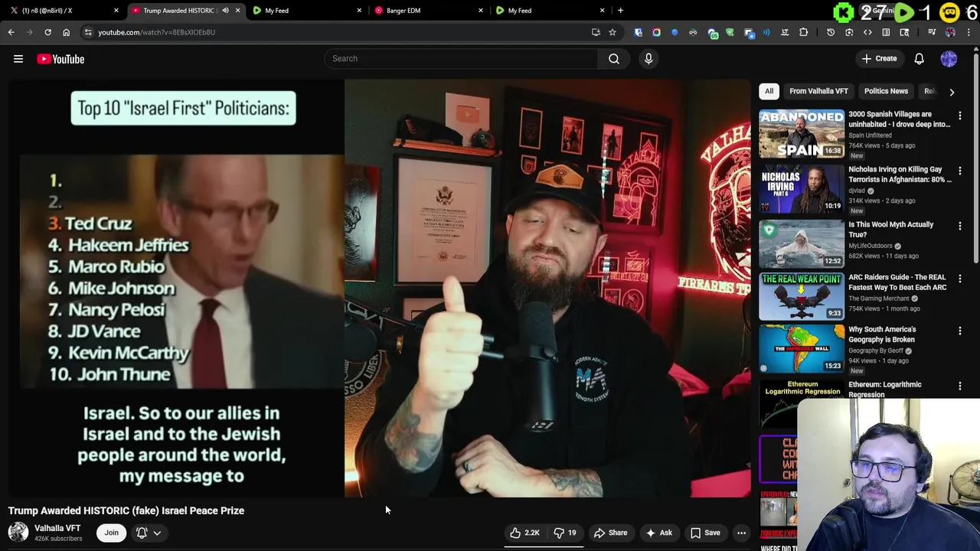Bookmark this page with the star
This screenshot has height=551, width=980.
click(612, 32)
